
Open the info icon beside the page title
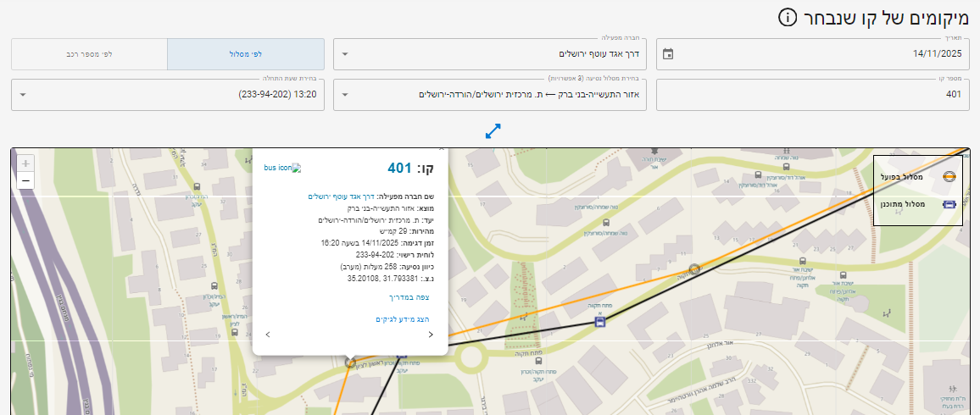tap(788, 18)
